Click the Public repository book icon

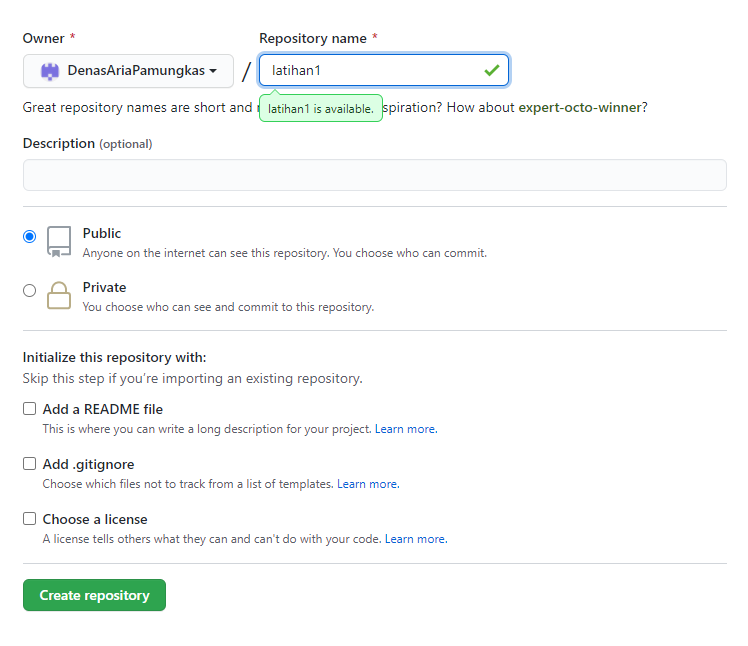(59, 241)
